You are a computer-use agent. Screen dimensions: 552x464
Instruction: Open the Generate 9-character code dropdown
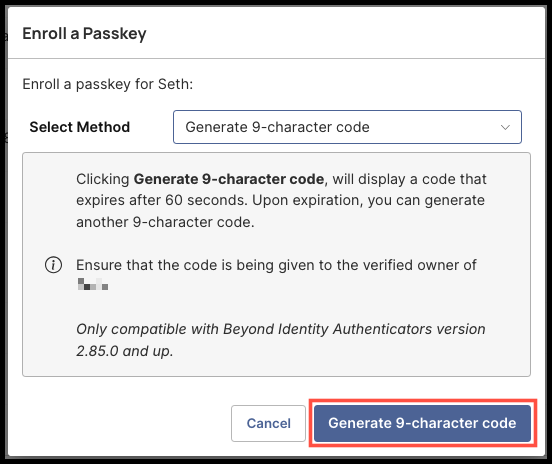pos(347,127)
